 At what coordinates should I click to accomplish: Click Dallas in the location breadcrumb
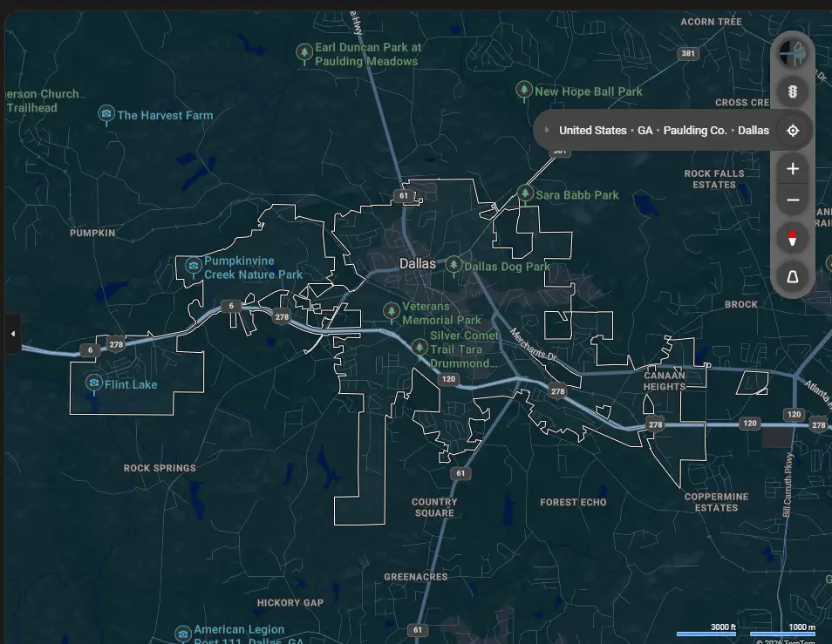tap(754, 131)
